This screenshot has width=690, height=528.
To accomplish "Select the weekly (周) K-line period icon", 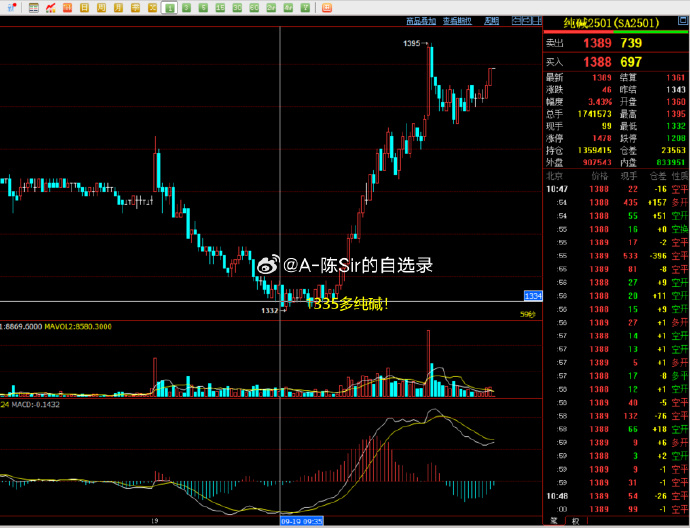I will pos(102,8).
